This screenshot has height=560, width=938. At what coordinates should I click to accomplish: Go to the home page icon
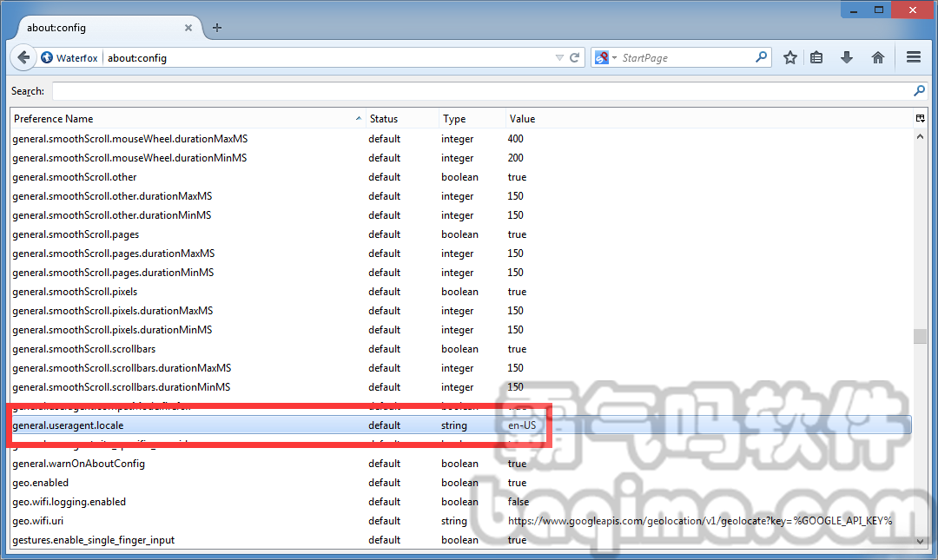coord(878,57)
